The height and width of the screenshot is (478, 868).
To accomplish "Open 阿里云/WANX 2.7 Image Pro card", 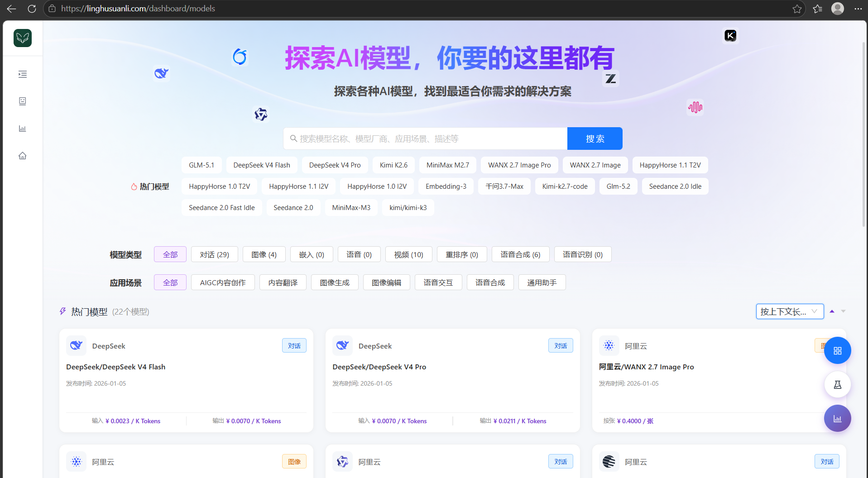I will point(719,380).
